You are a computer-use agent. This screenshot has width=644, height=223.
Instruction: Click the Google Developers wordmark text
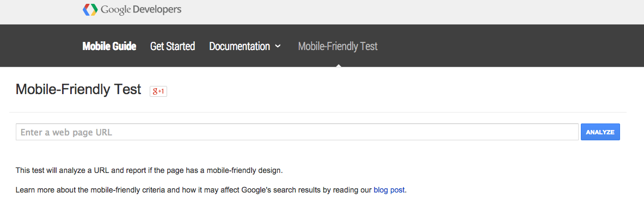pos(141,9)
